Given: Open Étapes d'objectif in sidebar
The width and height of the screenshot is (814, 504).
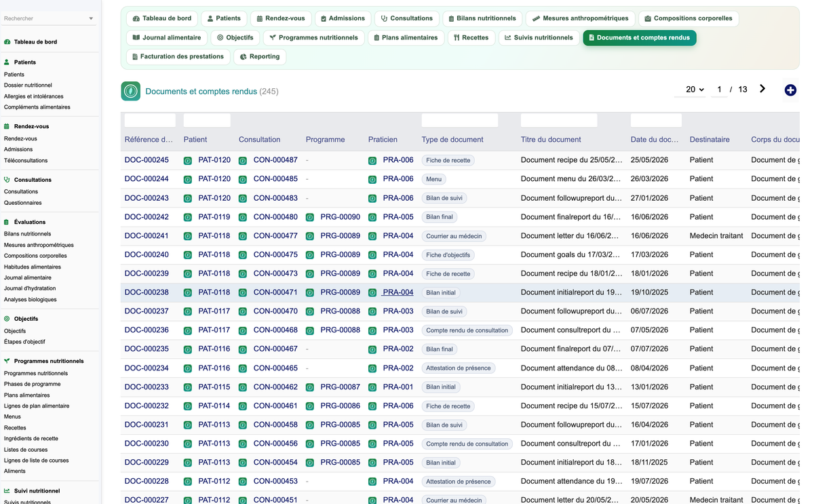Looking at the screenshot, I should coord(24,342).
